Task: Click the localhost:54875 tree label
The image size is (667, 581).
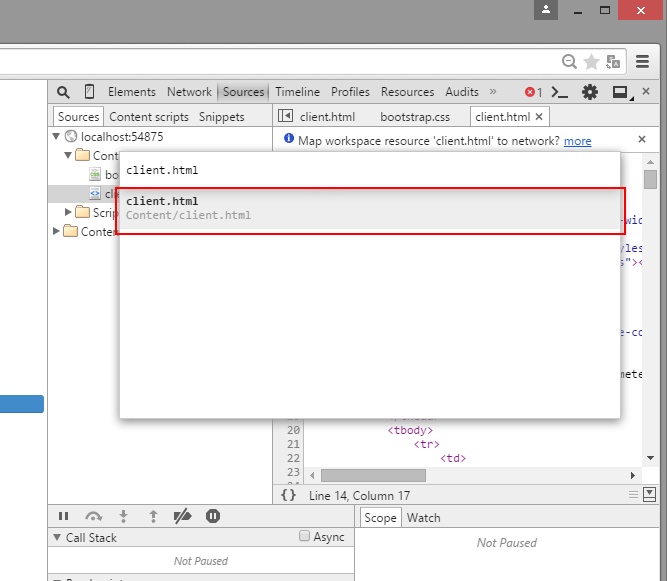Action: click(x=122, y=137)
